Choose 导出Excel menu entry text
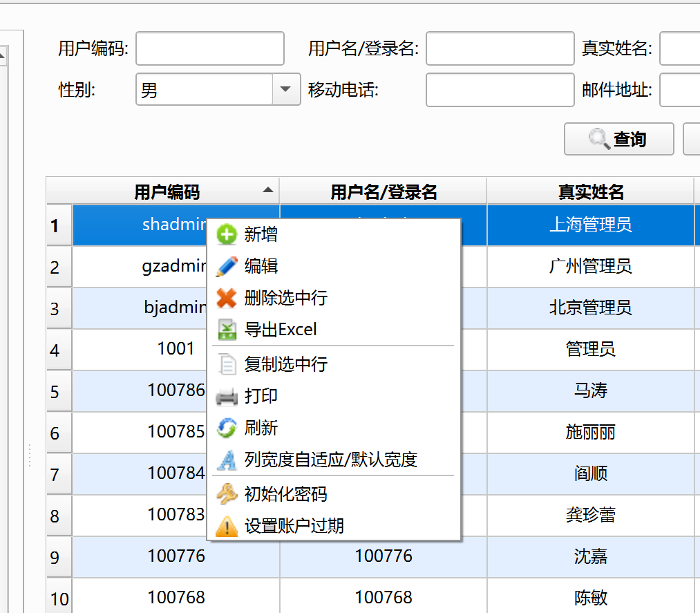This screenshot has height=613, width=700. tap(281, 330)
